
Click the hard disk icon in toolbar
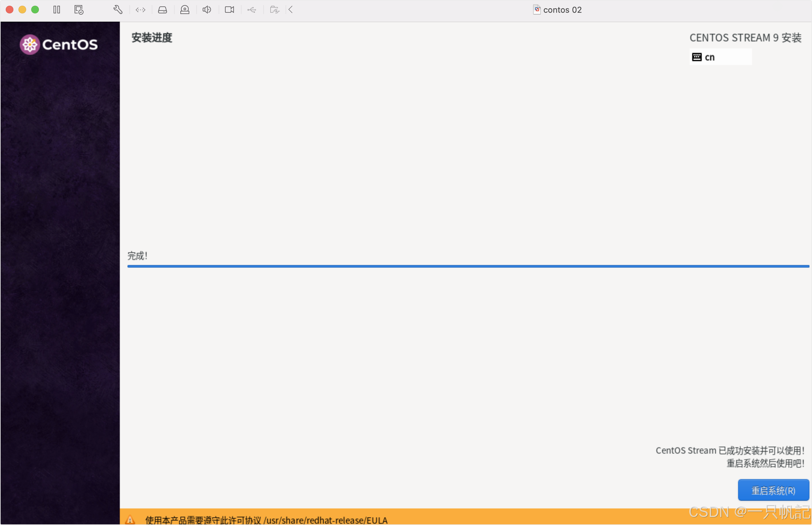click(x=162, y=10)
